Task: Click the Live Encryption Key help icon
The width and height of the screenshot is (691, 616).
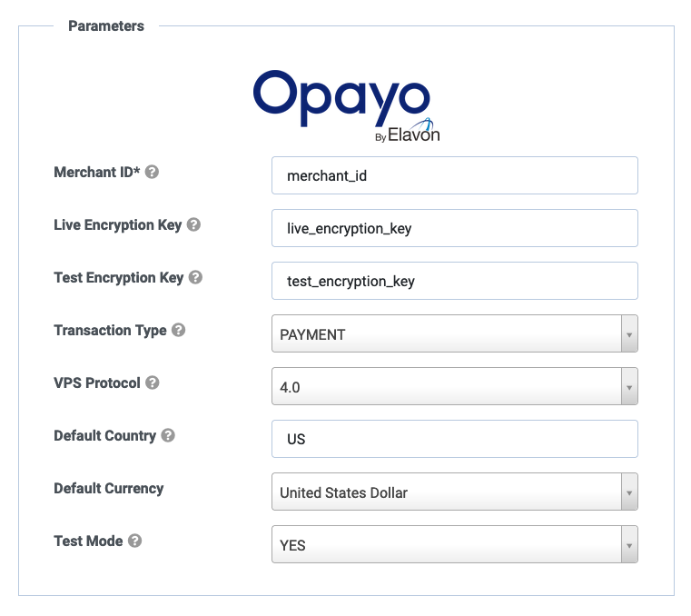Action: [193, 224]
